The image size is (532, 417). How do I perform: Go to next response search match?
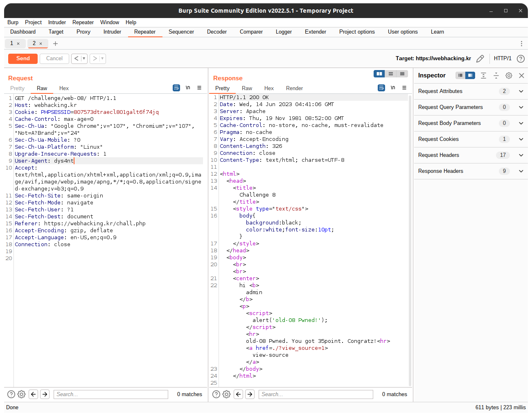coord(250,394)
